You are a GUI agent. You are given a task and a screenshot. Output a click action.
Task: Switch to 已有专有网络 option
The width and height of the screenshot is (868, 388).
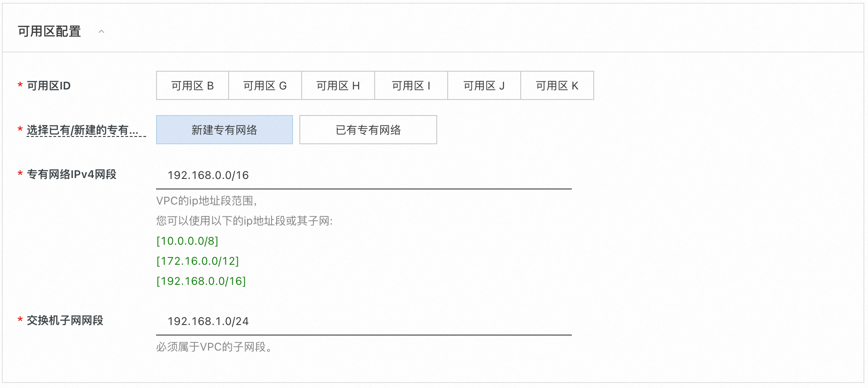click(368, 130)
